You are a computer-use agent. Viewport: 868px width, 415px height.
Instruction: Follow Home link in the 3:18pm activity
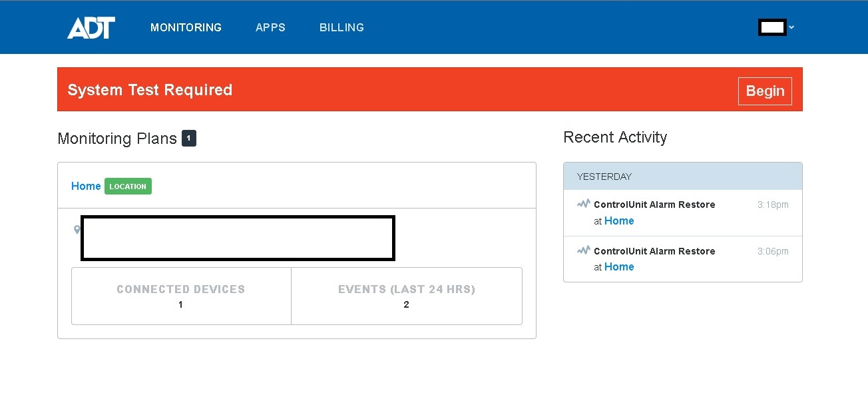(619, 220)
